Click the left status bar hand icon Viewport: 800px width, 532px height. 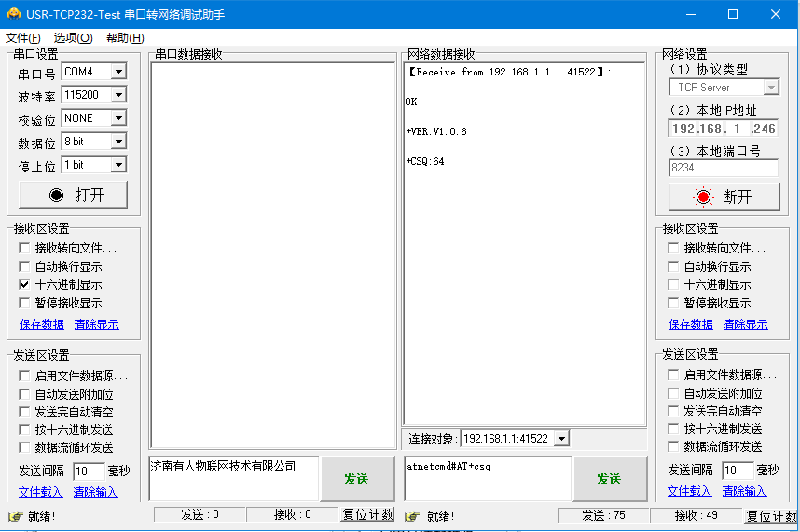(15, 516)
